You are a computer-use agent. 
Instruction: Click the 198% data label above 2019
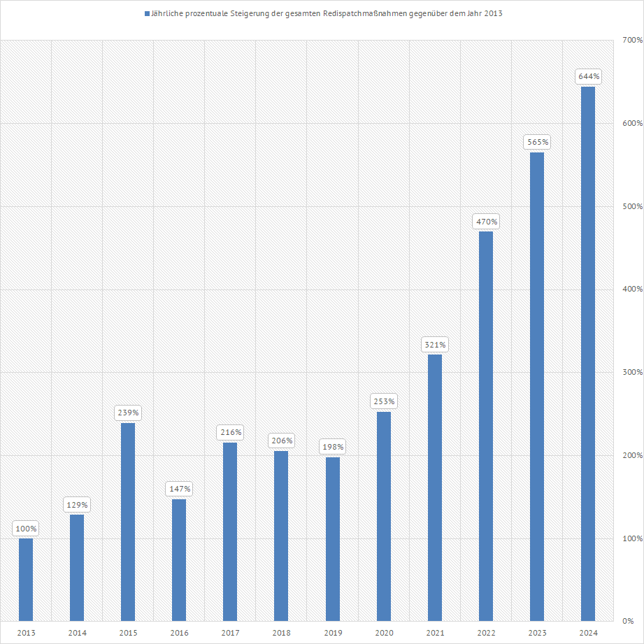pyautogui.click(x=333, y=446)
